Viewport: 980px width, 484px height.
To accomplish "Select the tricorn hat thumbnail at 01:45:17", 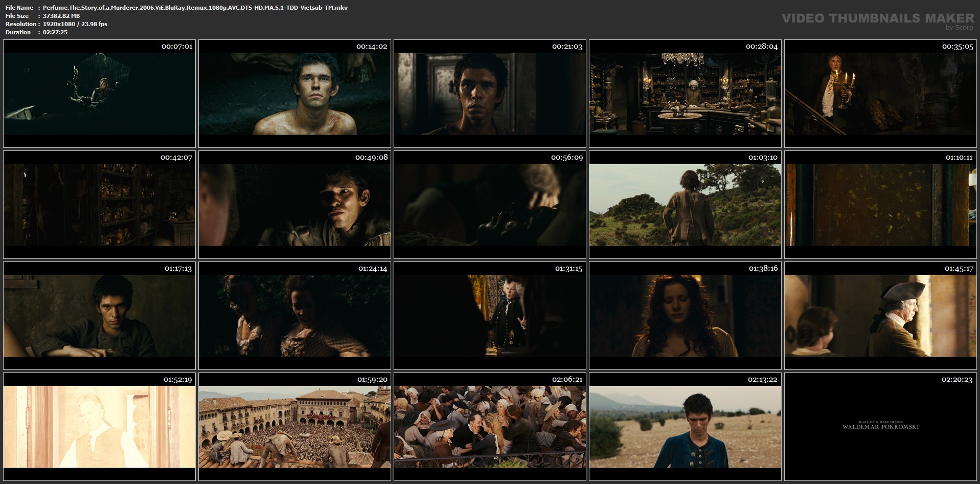I will (880, 316).
